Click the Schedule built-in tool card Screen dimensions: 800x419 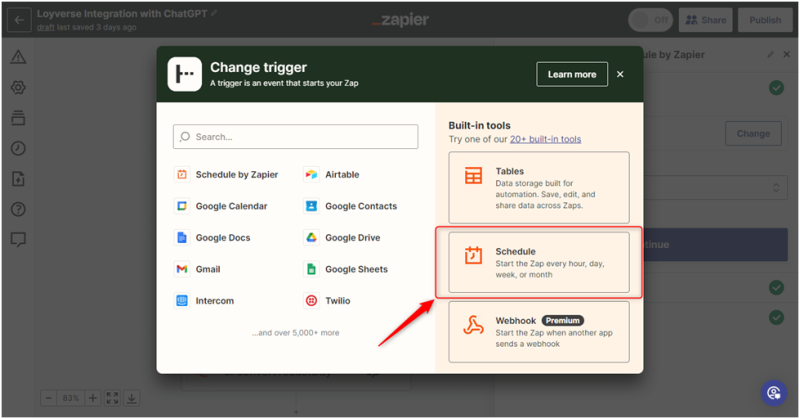pos(539,262)
